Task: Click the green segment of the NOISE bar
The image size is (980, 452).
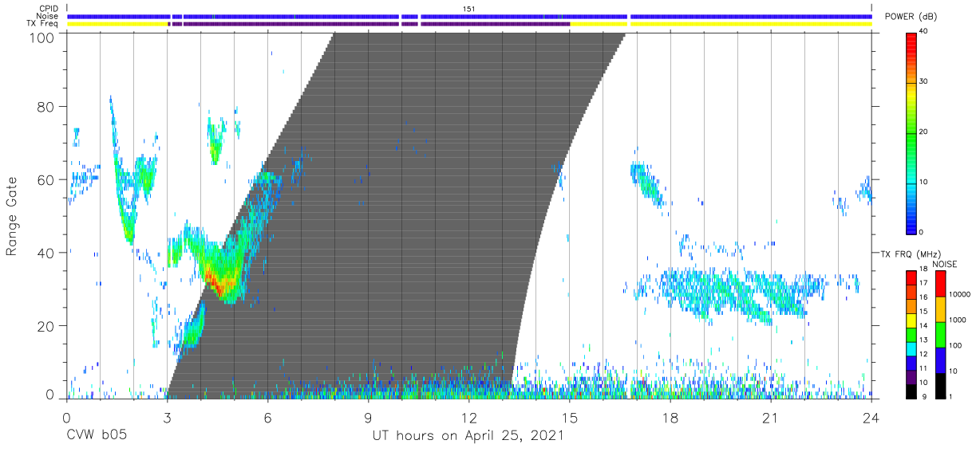Action: (x=941, y=335)
